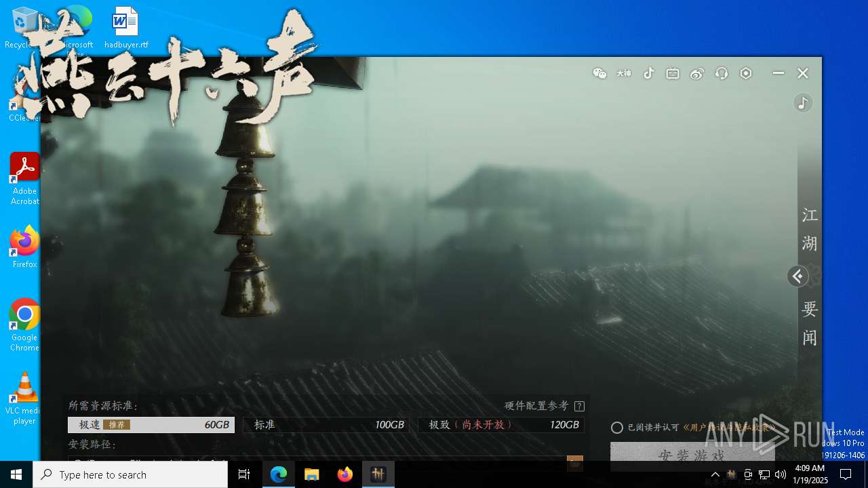This screenshot has width=868, height=488.
Task: Launch Adobe Acrobat desktop shortcut
Action: click(x=24, y=179)
